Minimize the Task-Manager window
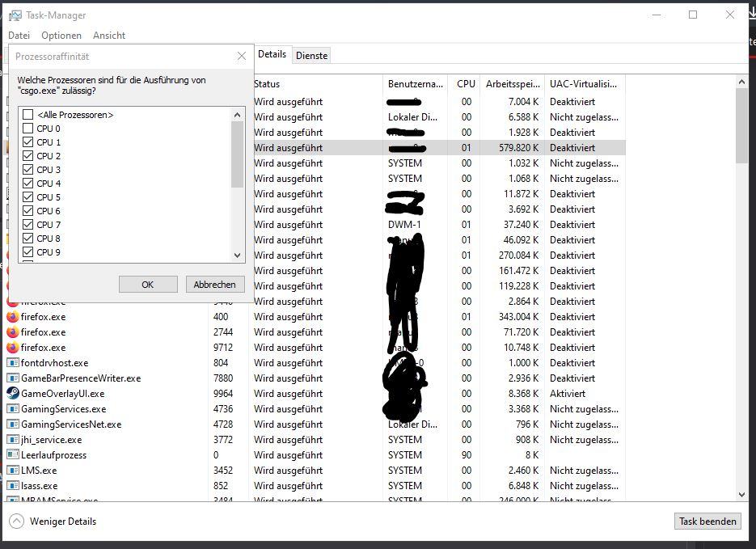 657,15
